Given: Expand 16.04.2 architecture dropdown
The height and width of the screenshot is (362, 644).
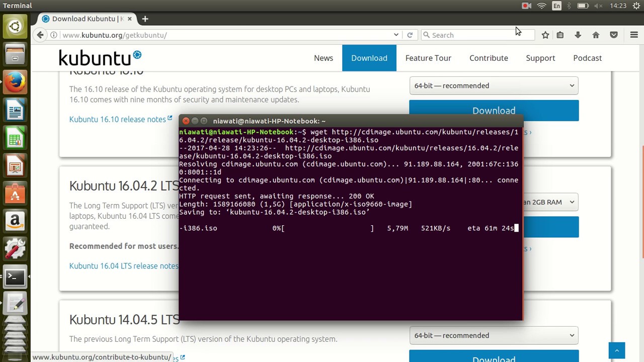Looking at the screenshot, I should (x=550, y=202).
